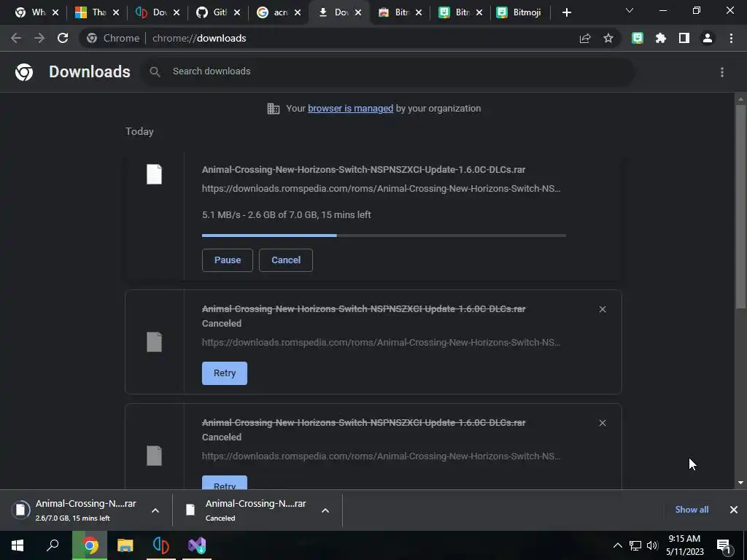Click the active download progress bar

click(384, 236)
